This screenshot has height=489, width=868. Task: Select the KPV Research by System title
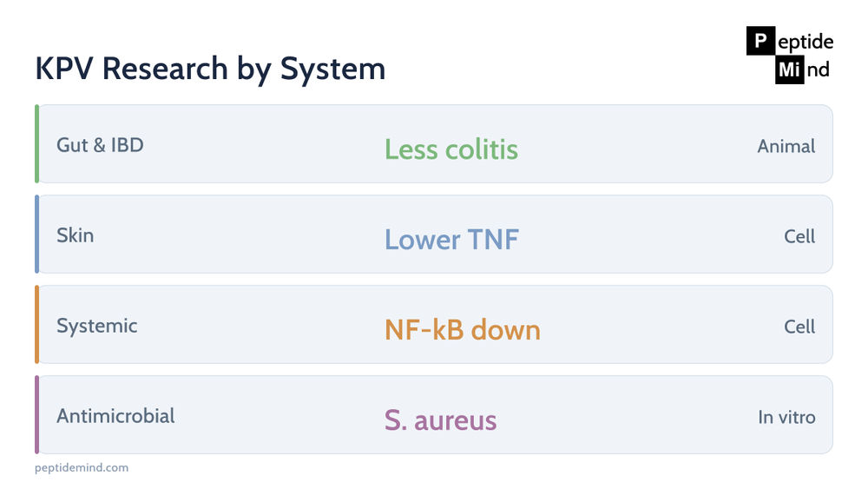pyautogui.click(x=210, y=69)
